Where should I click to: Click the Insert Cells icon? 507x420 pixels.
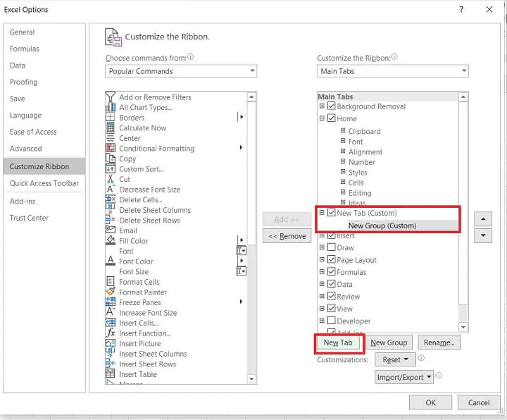(111, 323)
